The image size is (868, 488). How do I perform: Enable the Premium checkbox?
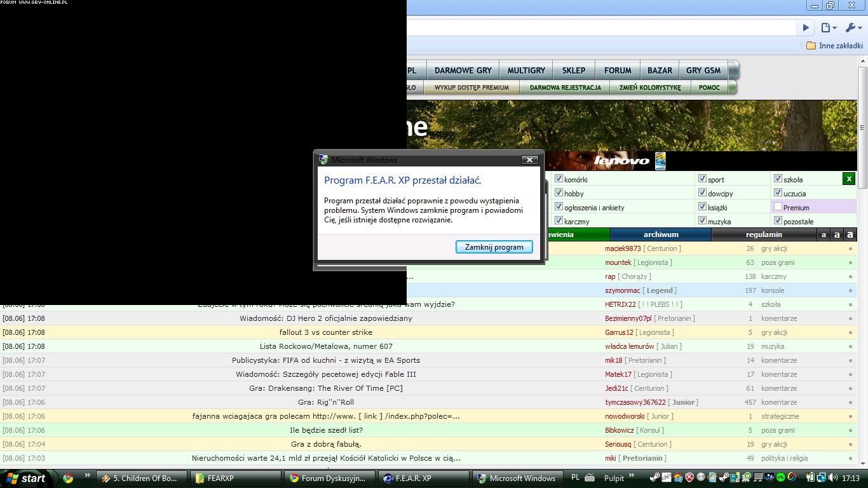pyautogui.click(x=778, y=207)
